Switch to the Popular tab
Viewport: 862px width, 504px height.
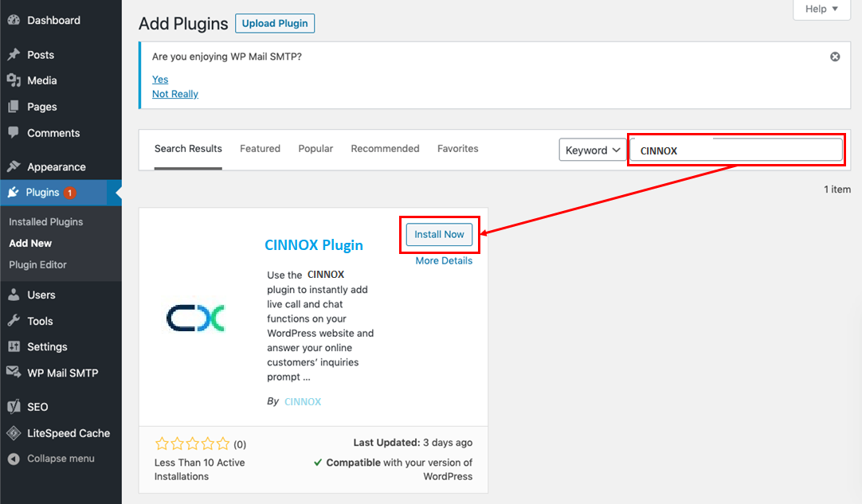click(315, 148)
